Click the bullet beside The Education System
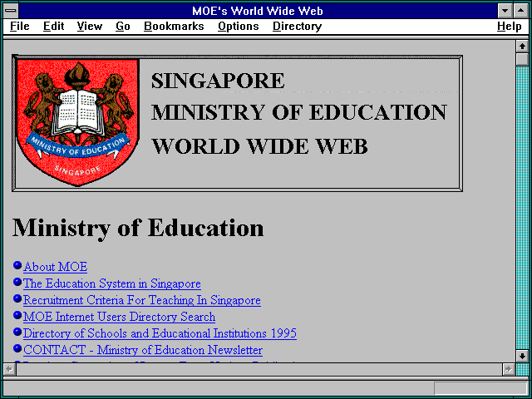 [x=17, y=282]
